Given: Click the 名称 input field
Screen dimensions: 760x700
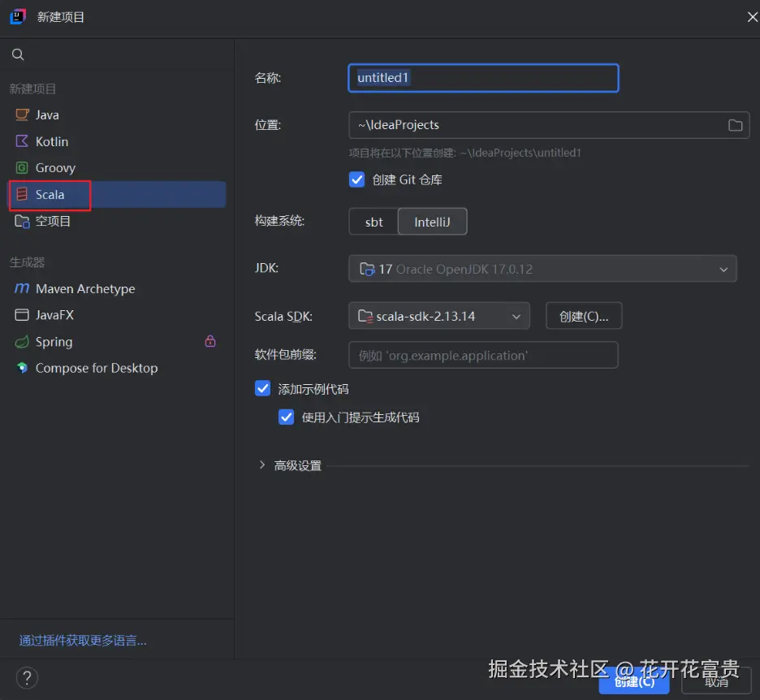Looking at the screenshot, I should pos(483,78).
